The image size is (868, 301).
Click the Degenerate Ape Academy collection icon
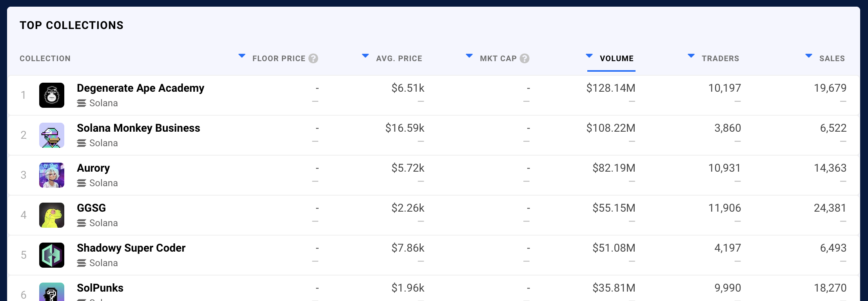click(52, 95)
